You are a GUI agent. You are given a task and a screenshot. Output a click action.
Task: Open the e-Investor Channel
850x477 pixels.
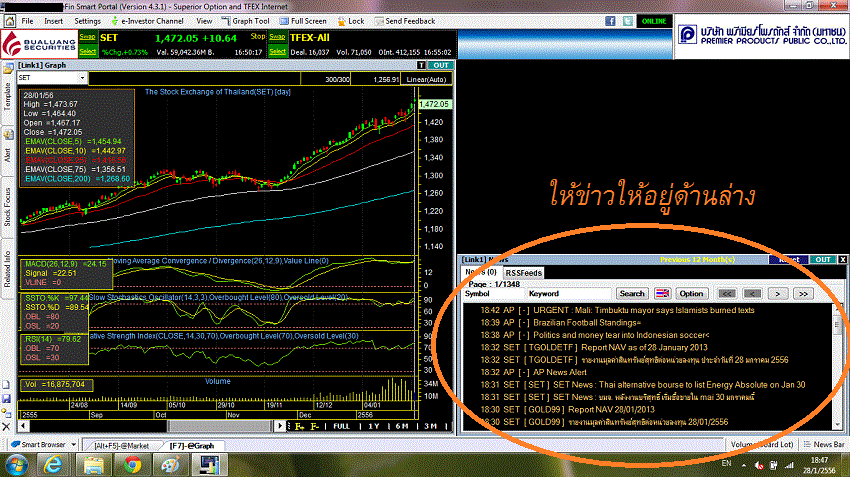(x=147, y=21)
